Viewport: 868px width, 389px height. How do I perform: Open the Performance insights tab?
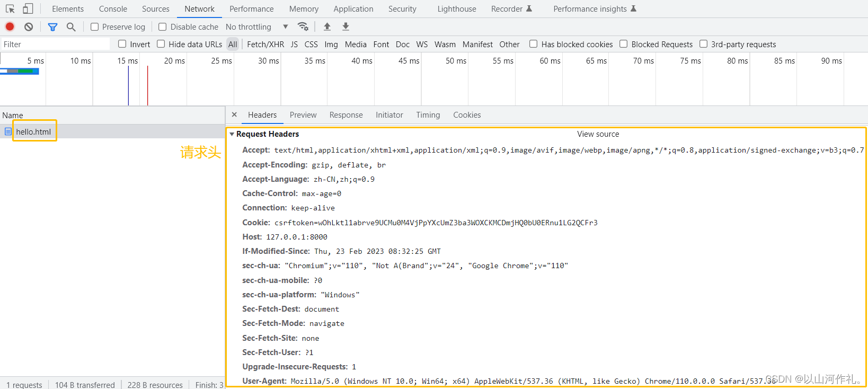pyautogui.click(x=590, y=9)
